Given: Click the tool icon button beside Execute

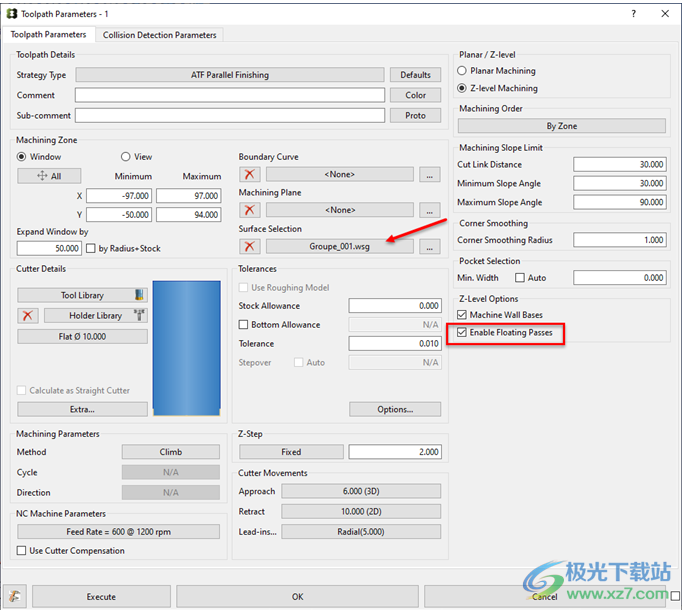Looking at the screenshot, I should click(15, 596).
